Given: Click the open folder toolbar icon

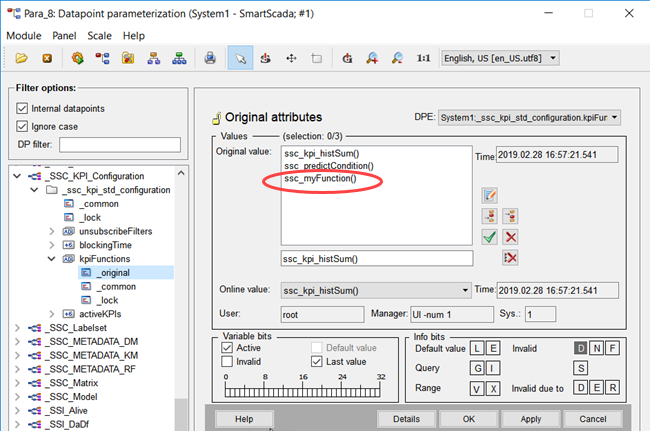Looking at the screenshot, I should (20, 59).
